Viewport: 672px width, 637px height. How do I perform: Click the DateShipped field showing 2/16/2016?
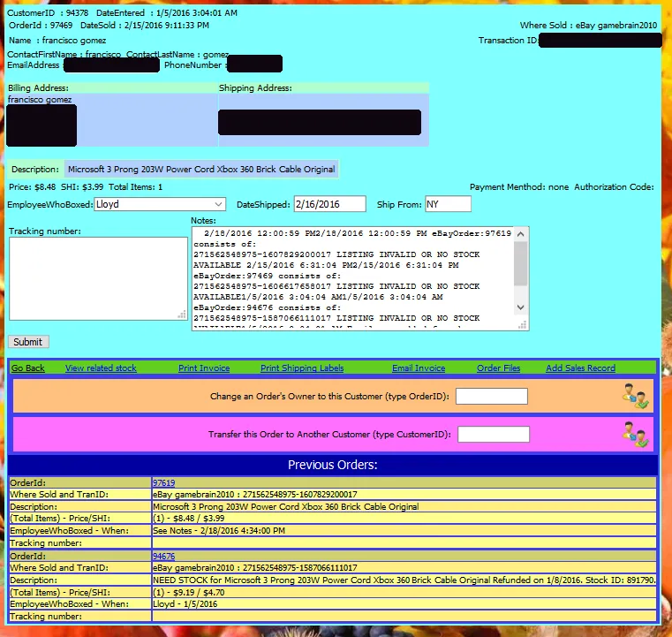click(x=330, y=204)
